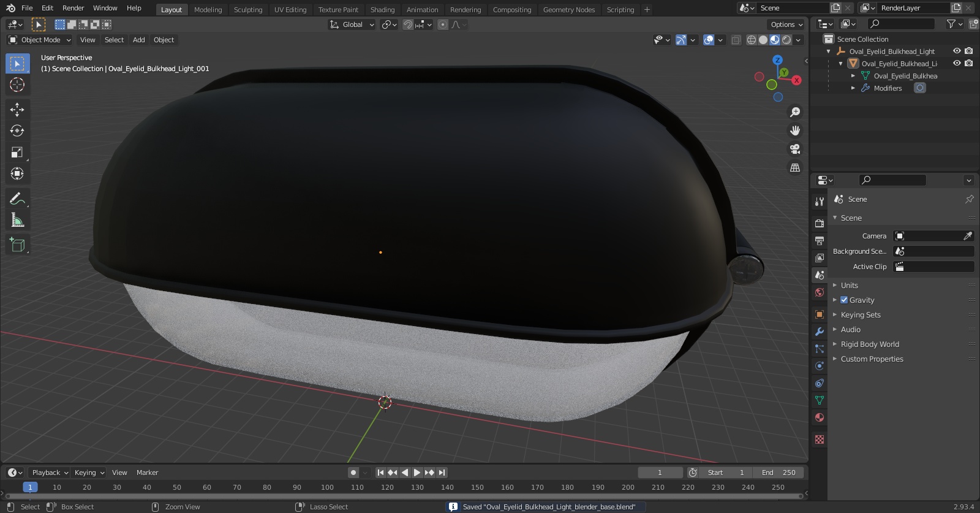Switch to solid viewport shading
The height and width of the screenshot is (513, 980).
pos(763,40)
